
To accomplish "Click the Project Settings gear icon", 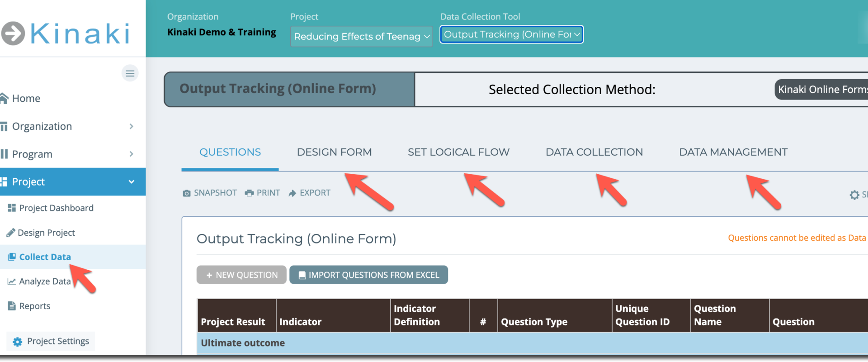I will coord(18,342).
